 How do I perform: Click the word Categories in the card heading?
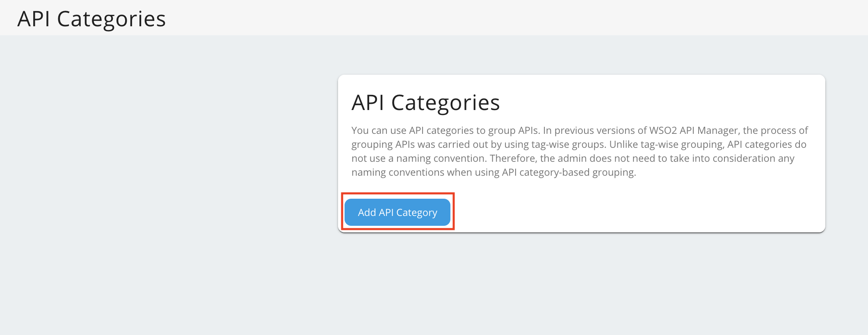point(445,103)
